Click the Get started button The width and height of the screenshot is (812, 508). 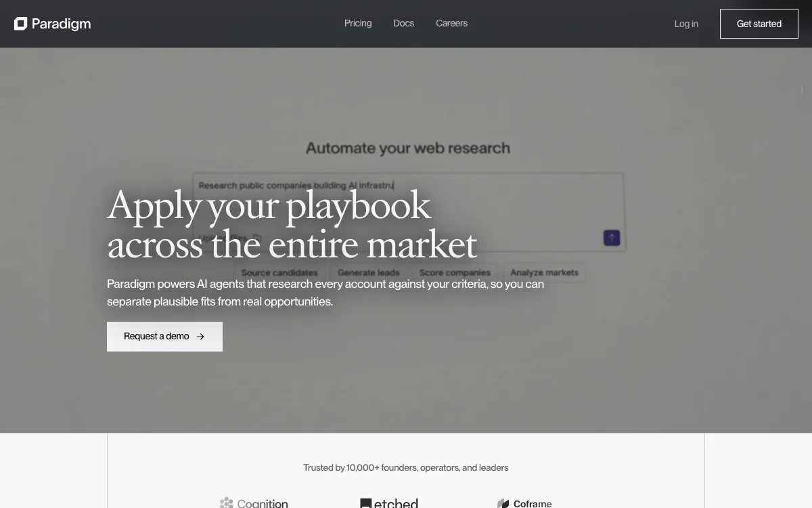tap(759, 24)
